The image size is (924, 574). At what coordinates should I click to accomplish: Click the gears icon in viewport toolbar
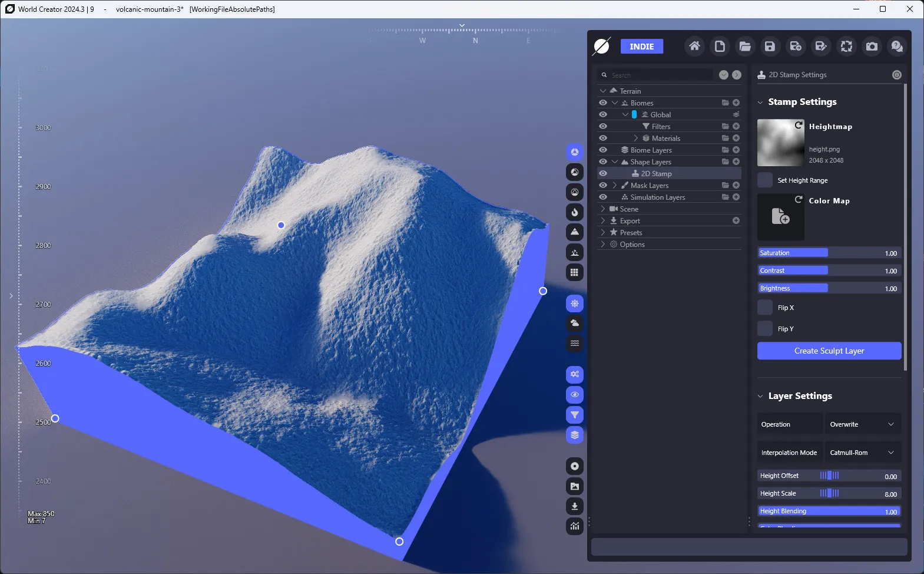pyautogui.click(x=575, y=375)
